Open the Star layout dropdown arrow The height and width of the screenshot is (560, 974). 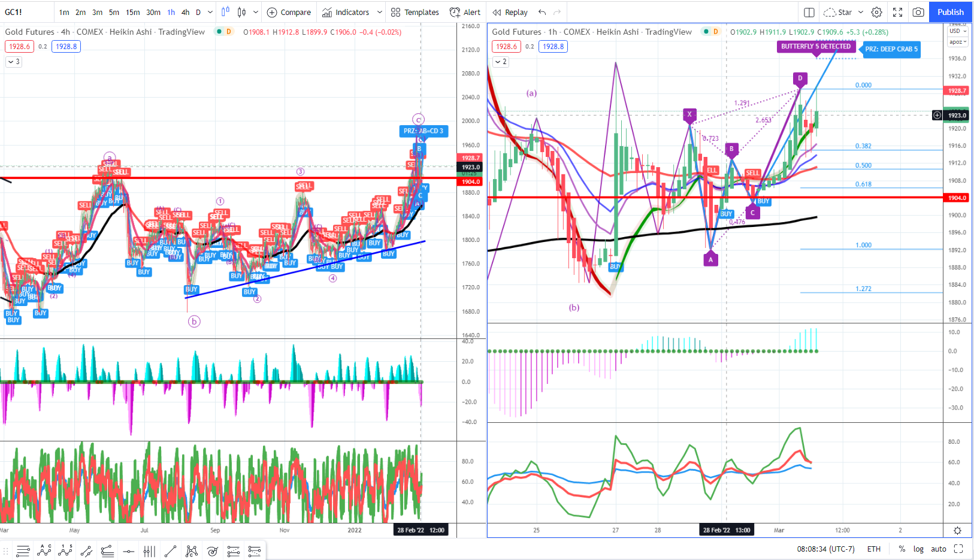tap(861, 12)
